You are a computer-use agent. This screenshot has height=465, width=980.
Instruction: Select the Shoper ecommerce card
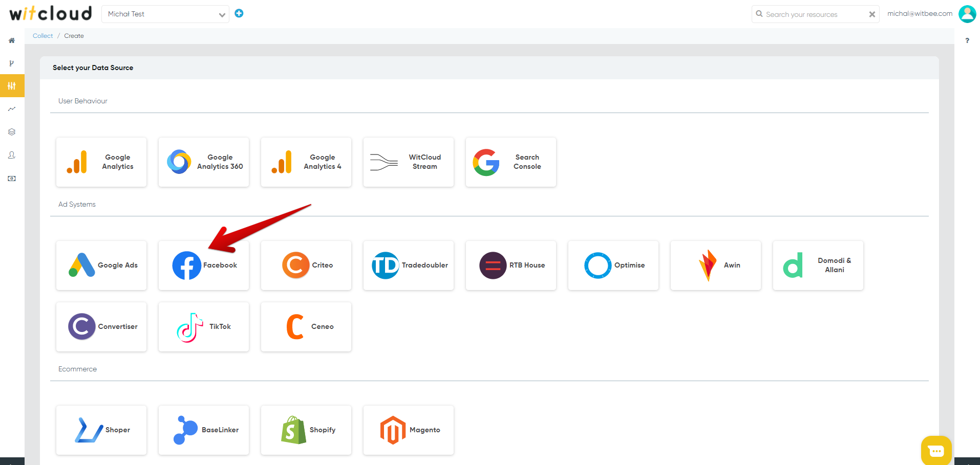coord(101,430)
